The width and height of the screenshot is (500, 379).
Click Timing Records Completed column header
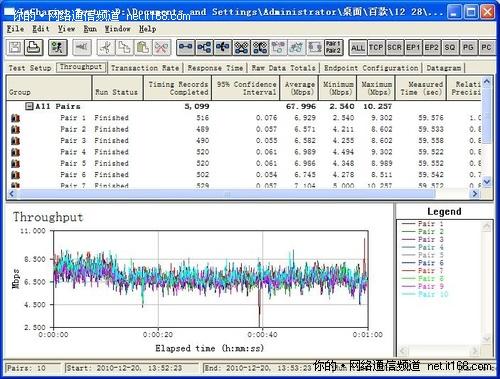[178, 88]
